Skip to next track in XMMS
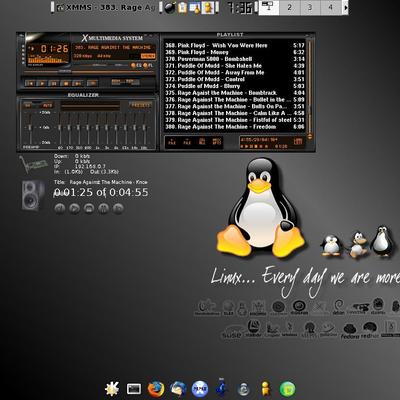The image size is (400, 400). (x=77, y=83)
